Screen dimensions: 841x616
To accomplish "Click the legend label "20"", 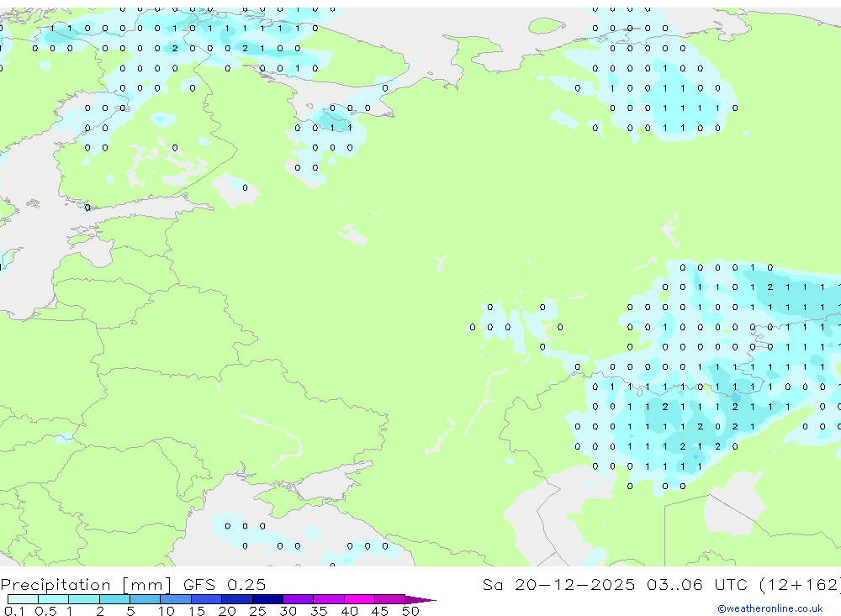I will [x=227, y=611].
